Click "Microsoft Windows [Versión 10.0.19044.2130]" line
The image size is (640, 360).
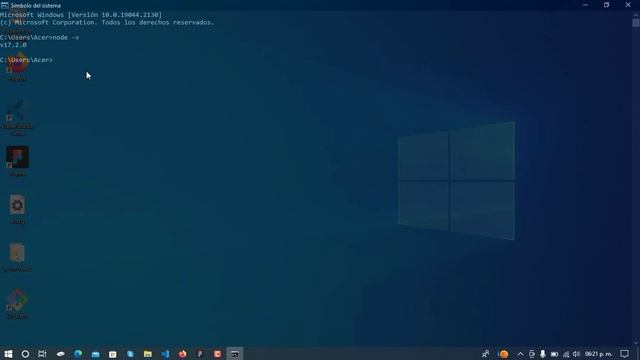[x=81, y=15]
